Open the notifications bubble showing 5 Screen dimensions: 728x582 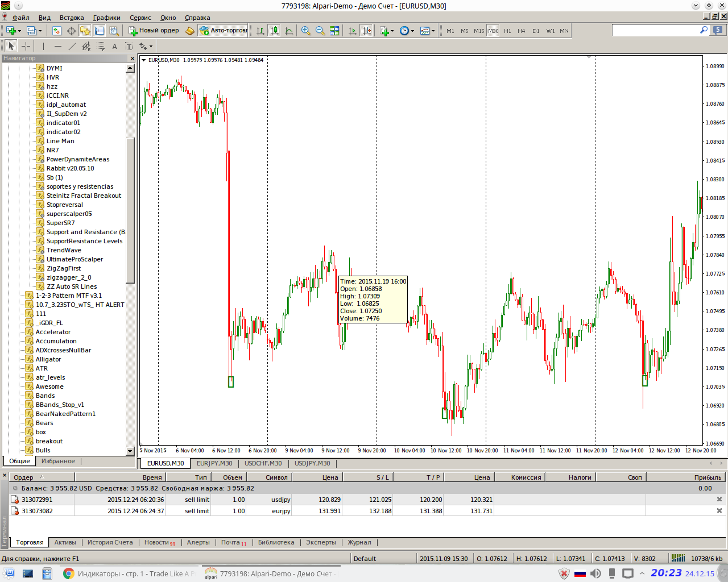point(718,30)
